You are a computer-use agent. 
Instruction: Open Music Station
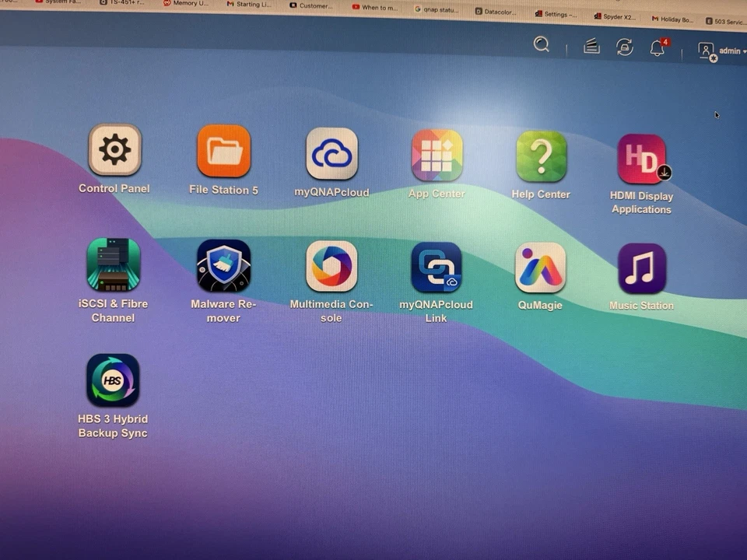pos(642,268)
